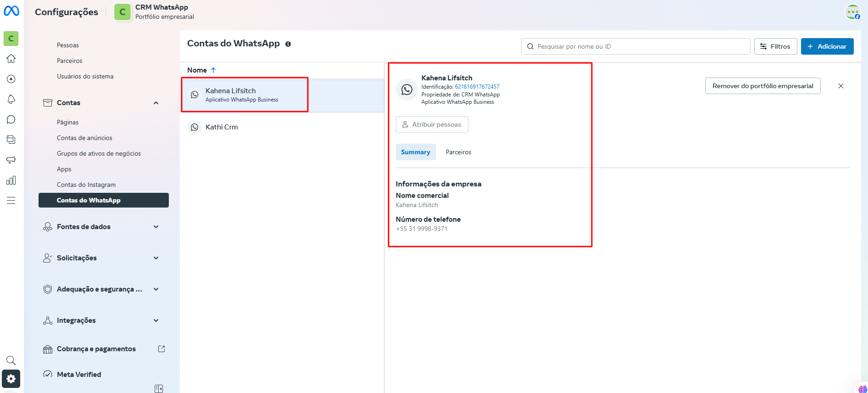Expand the Solicitações section
Image resolution: width=868 pixels, height=393 pixels.
coord(156,258)
